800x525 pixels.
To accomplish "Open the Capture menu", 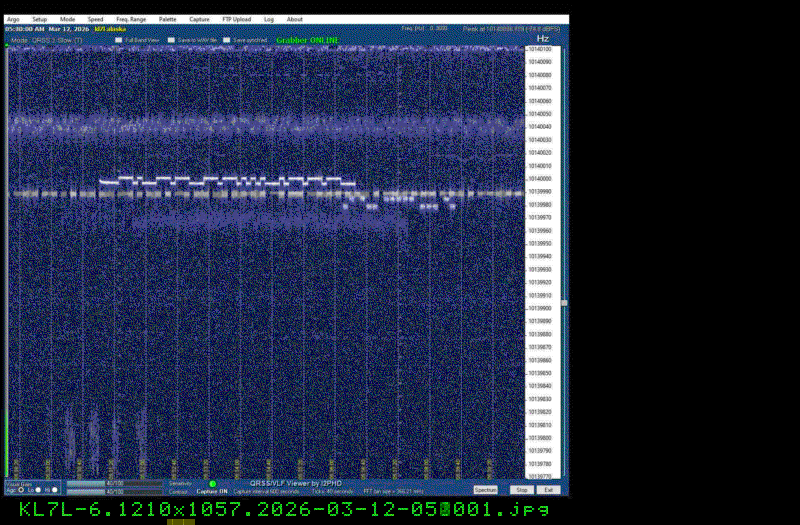I will point(200,19).
